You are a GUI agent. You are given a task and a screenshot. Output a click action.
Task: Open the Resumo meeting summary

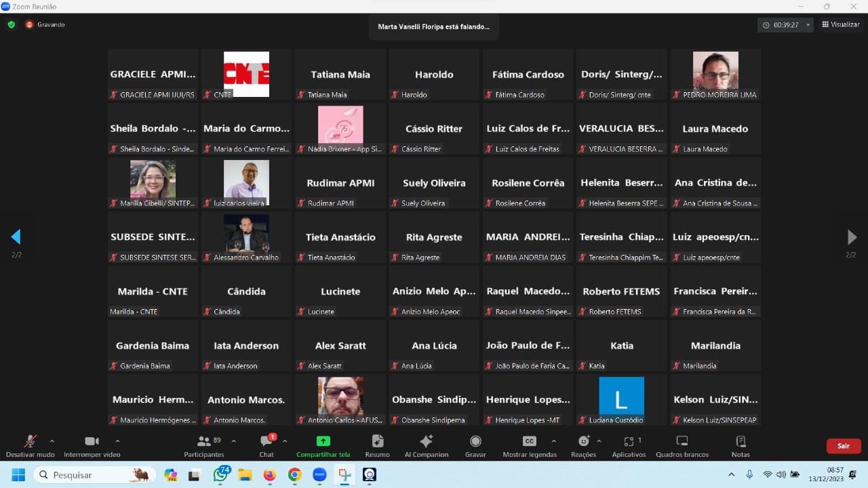point(377,446)
